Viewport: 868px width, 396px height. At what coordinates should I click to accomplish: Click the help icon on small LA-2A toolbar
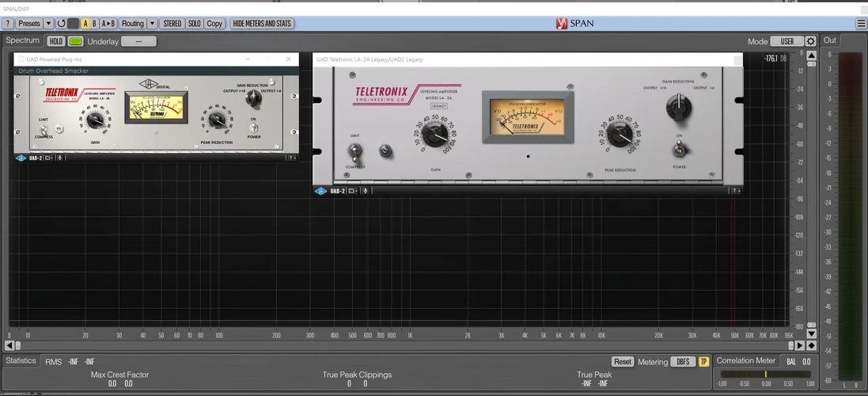[x=291, y=158]
